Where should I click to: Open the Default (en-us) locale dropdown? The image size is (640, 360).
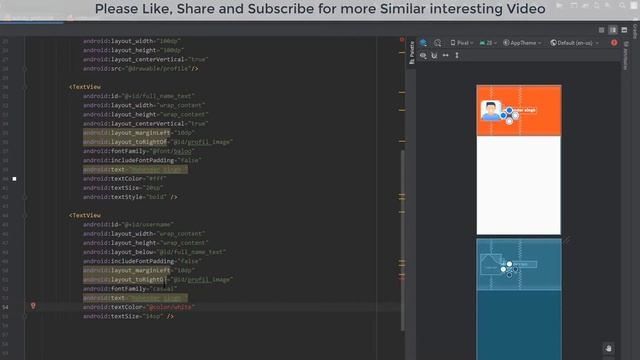(575, 43)
